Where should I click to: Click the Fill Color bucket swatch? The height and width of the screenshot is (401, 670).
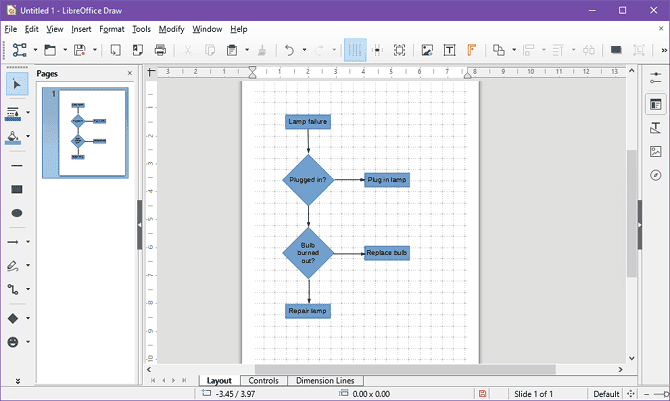point(13,137)
